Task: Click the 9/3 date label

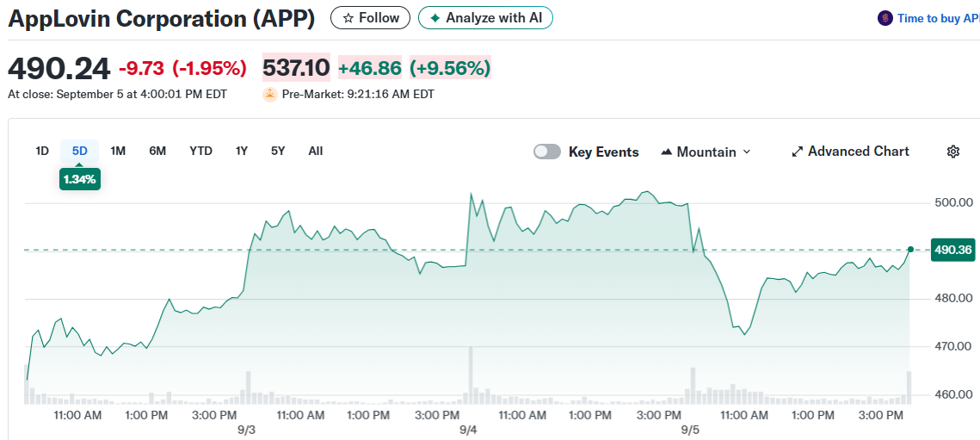Action: click(246, 430)
